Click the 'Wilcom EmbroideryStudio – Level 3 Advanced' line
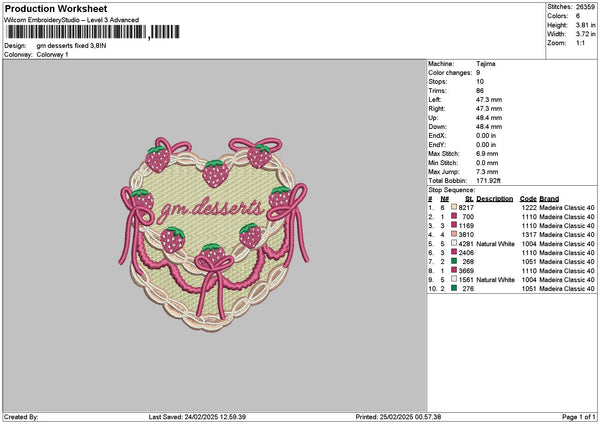Viewport: 600px width, 424px height. click(x=72, y=20)
